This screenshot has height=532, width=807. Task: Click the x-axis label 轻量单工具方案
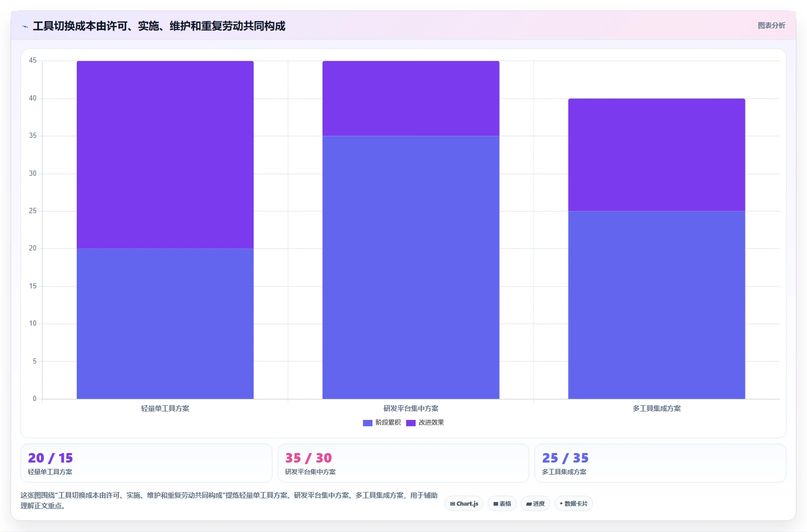click(x=165, y=408)
